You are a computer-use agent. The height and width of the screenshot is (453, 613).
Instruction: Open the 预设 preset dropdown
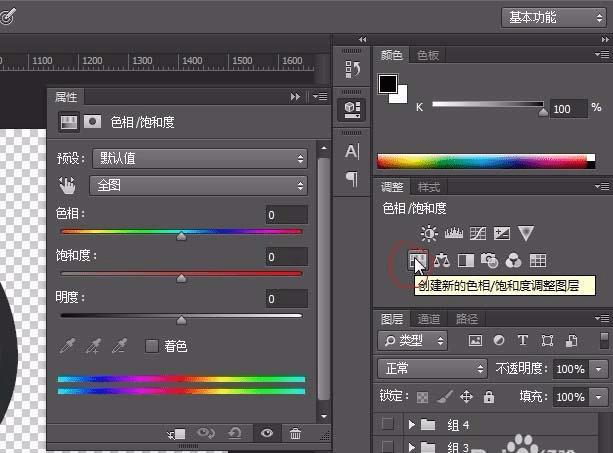click(x=199, y=158)
